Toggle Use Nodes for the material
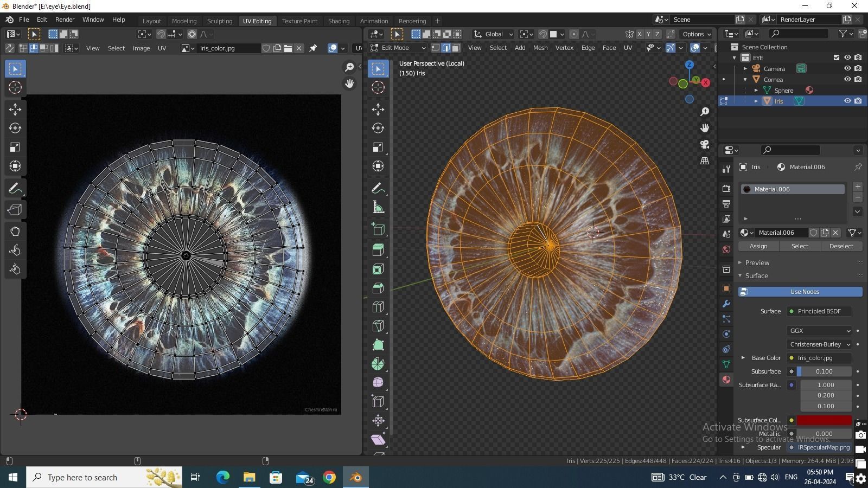The width and height of the screenshot is (868, 488). 800,292
